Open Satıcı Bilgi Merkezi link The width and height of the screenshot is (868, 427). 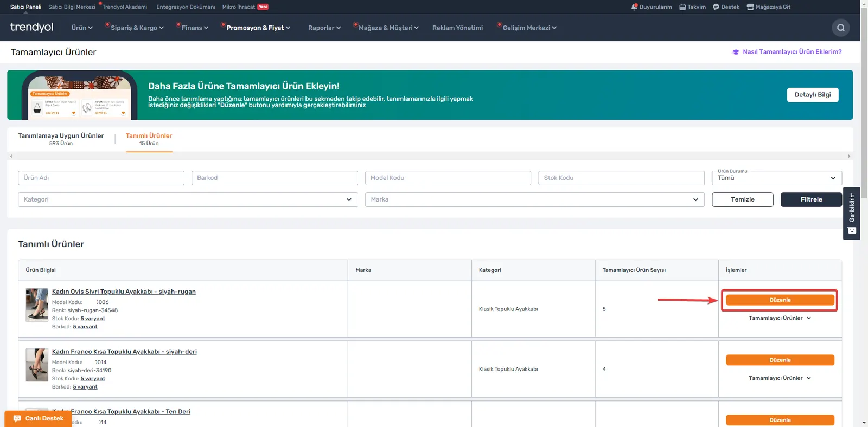pyautogui.click(x=72, y=7)
